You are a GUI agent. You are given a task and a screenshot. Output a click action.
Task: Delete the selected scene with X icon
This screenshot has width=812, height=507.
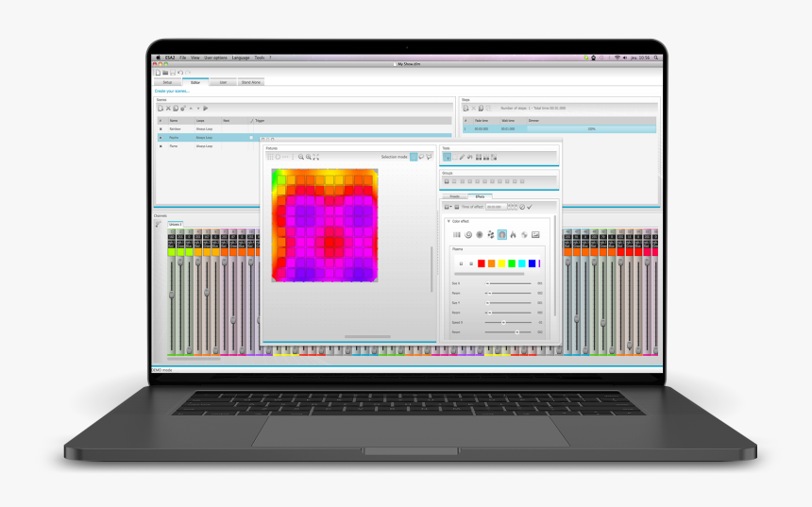pyautogui.click(x=168, y=109)
